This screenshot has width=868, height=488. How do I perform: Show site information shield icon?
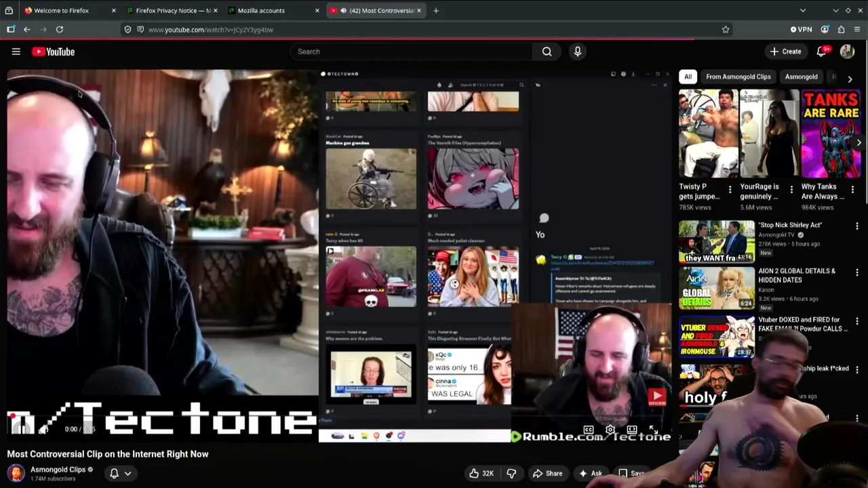coord(128,29)
